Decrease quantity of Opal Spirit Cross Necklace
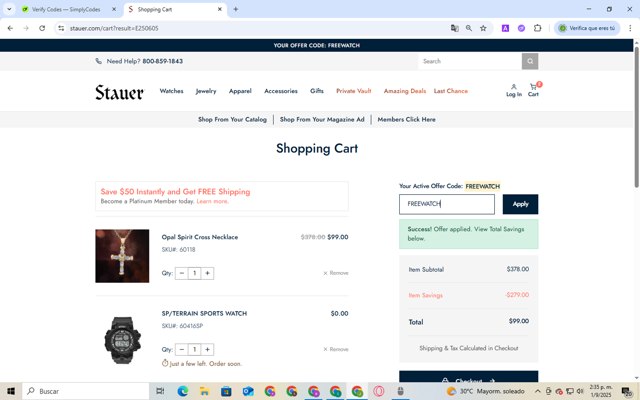This screenshot has height=400, width=640. pyautogui.click(x=182, y=273)
